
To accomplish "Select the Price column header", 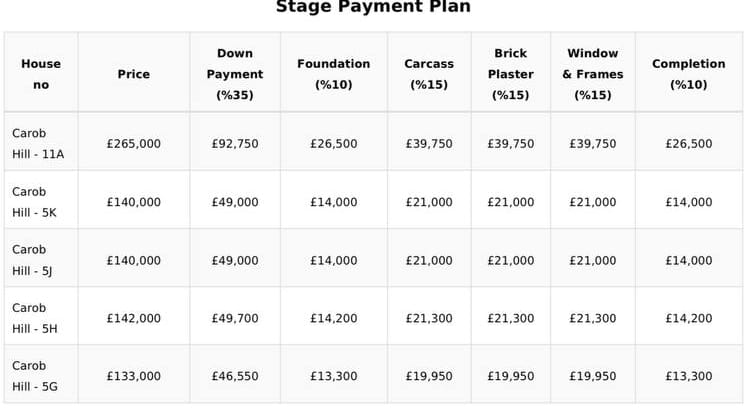I will [x=134, y=74].
